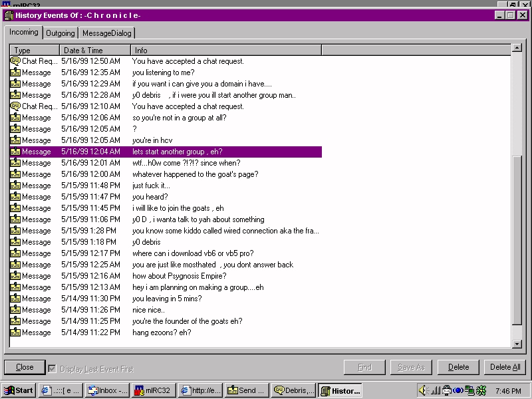Switch to the Outgoing tab
532x399 pixels.
point(61,33)
